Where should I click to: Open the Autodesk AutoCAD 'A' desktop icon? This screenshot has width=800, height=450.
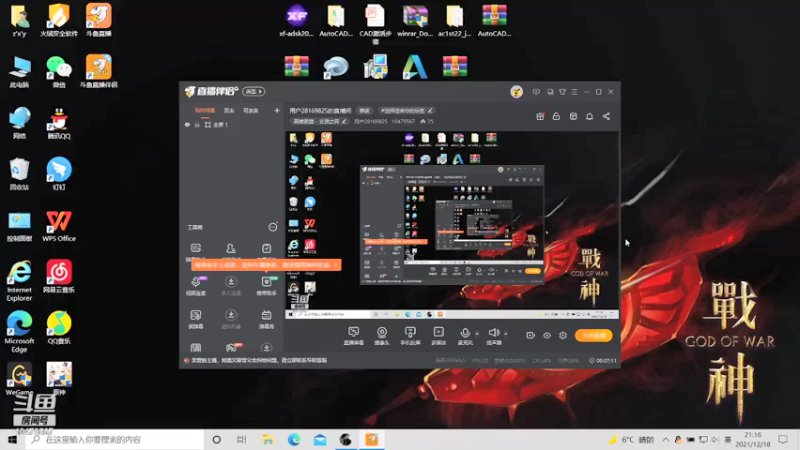(415, 66)
